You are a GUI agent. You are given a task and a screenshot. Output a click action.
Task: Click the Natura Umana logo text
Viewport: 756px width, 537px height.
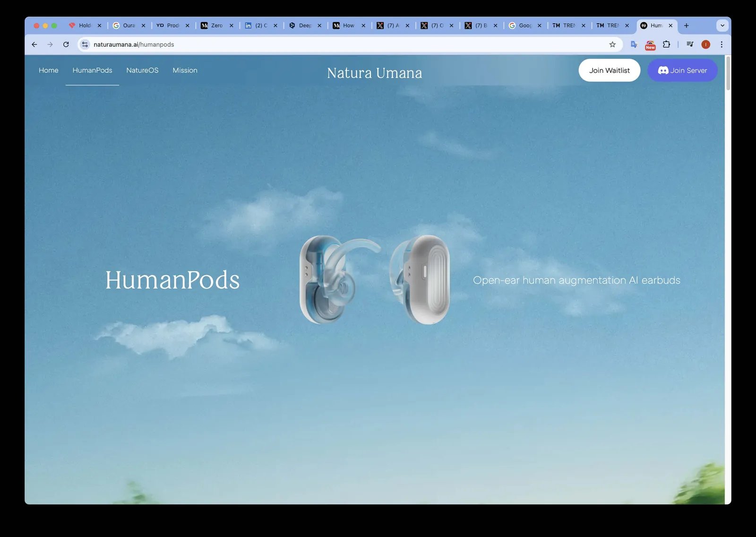[x=375, y=73]
